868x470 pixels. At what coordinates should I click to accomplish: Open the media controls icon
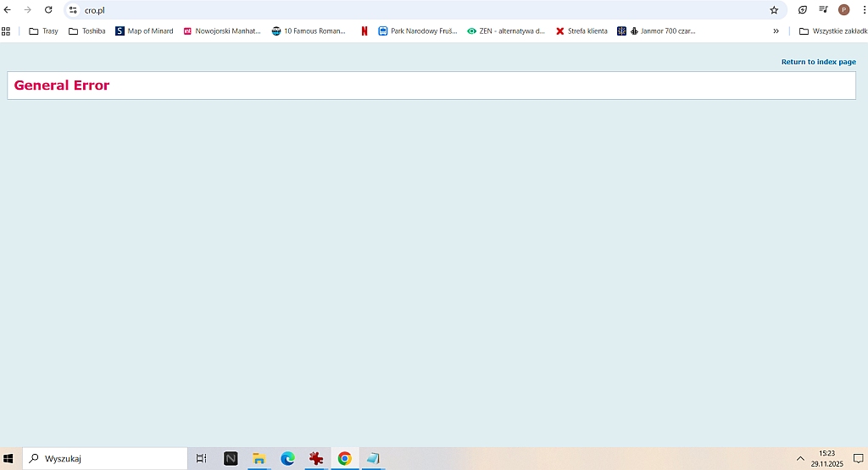823,10
